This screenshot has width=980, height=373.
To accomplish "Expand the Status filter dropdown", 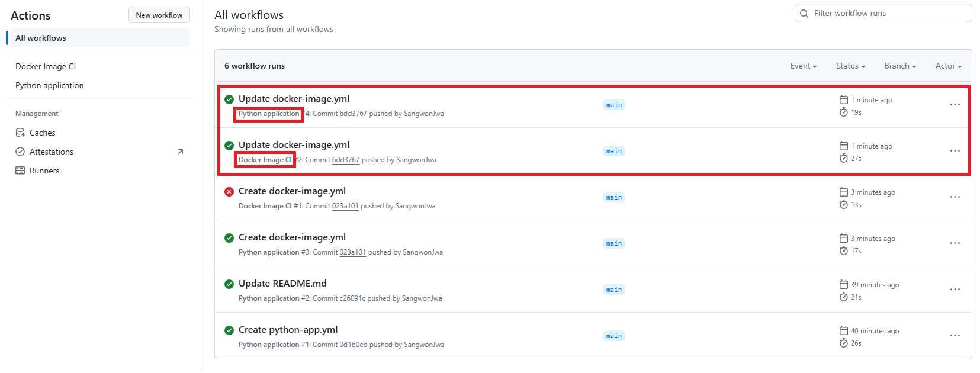I will pos(850,66).
